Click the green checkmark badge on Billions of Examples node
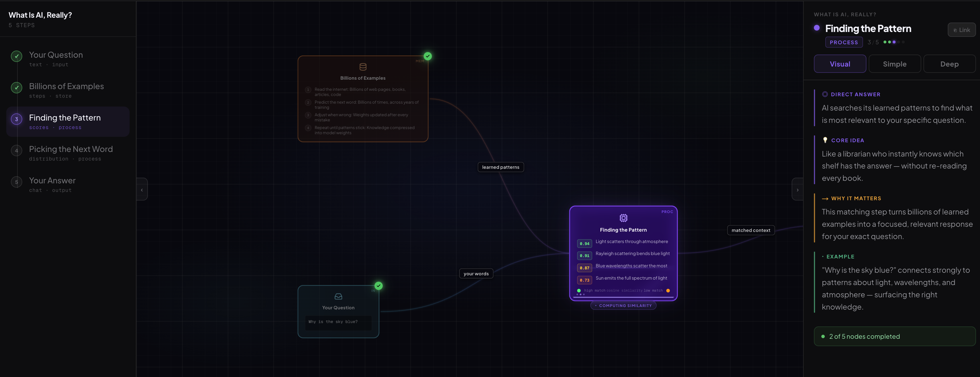This screenshot has width=980, height=377. [x=428, y=56]
